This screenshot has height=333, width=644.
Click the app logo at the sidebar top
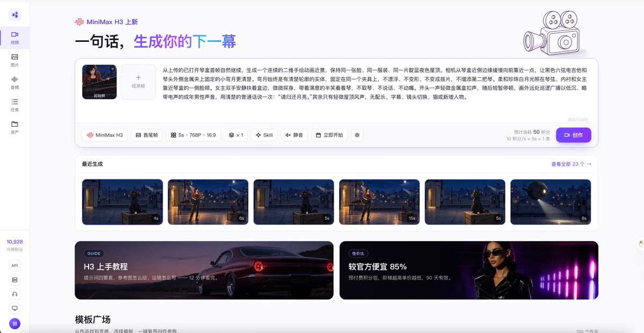tap(14, 15)
